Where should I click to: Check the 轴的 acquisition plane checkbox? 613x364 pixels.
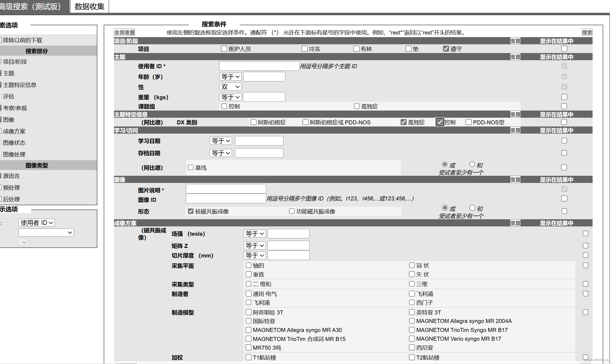248,265
